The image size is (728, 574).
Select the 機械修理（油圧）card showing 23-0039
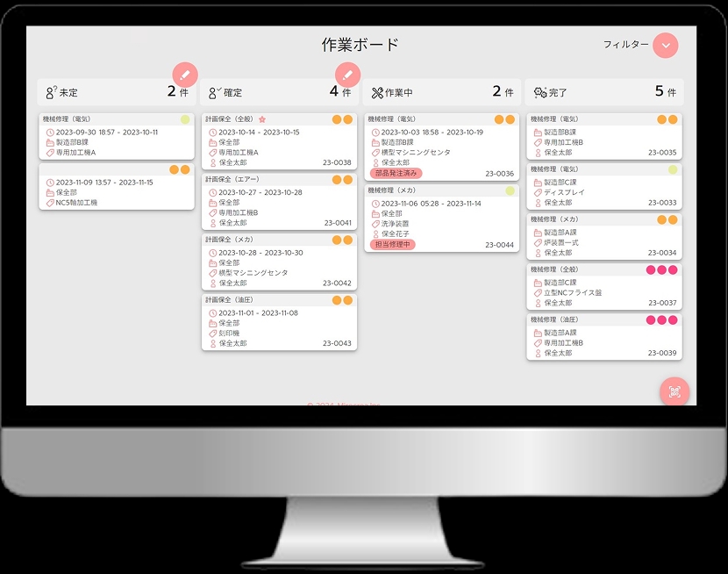pos(605,338)
